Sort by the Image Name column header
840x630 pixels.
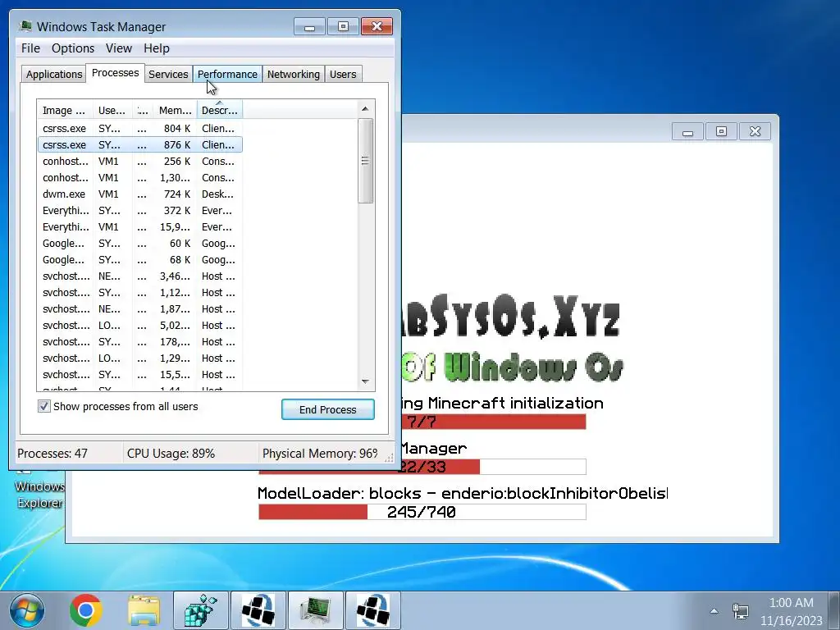64,111
